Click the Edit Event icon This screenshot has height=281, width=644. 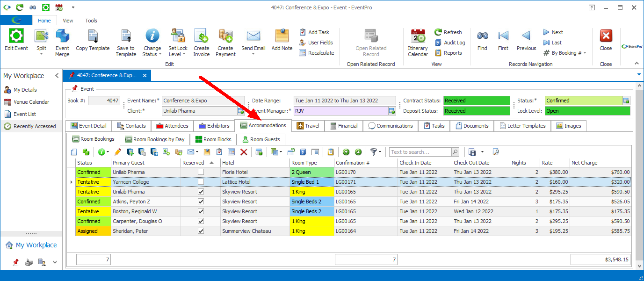(16, 36)
